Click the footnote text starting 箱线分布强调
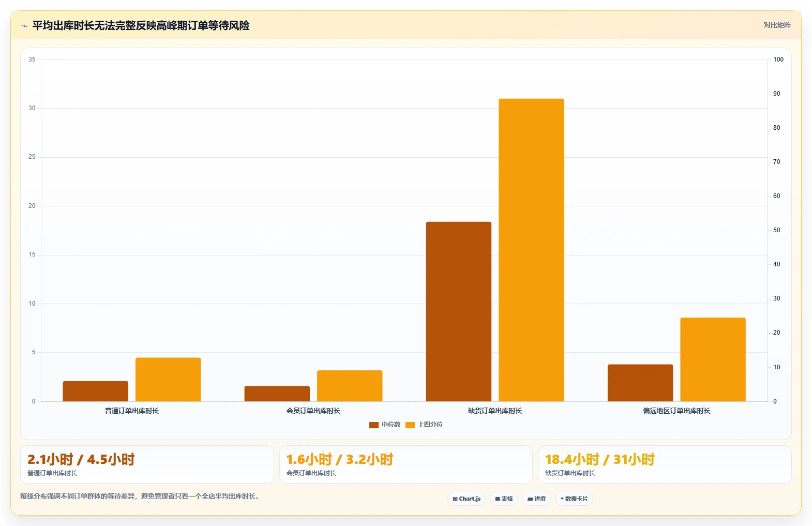Screen dimensions: 812x526 pos(140,496)
